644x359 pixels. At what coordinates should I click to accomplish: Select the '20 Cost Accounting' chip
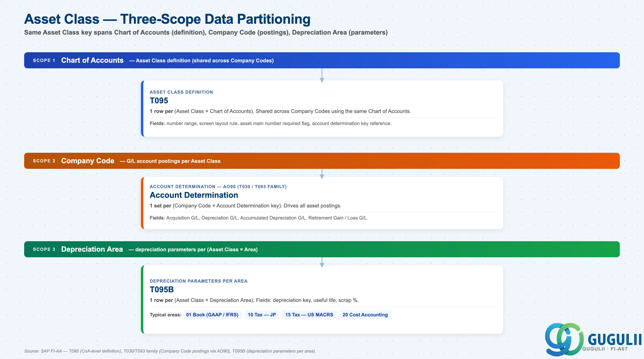365,315
